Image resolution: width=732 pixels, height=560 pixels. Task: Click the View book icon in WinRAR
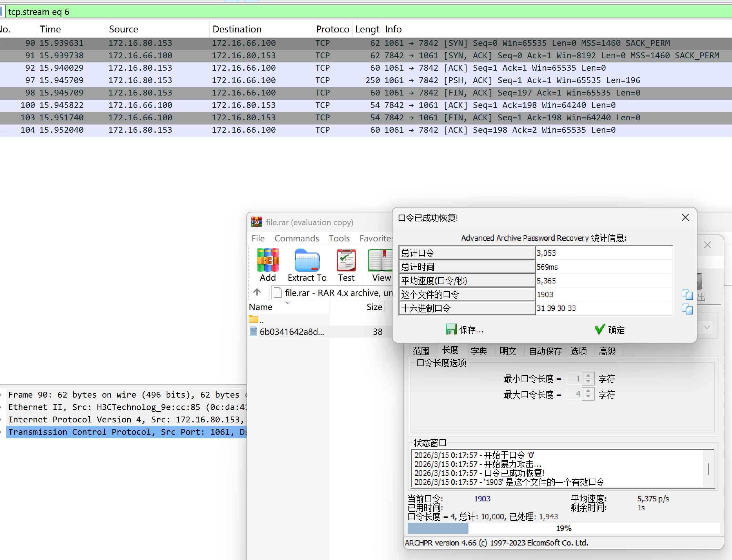381,261
